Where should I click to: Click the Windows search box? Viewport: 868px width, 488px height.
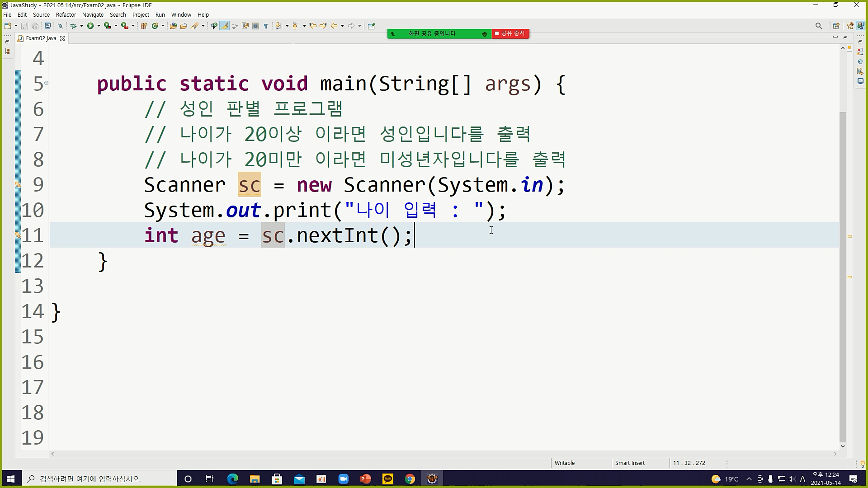click(99, 479)
